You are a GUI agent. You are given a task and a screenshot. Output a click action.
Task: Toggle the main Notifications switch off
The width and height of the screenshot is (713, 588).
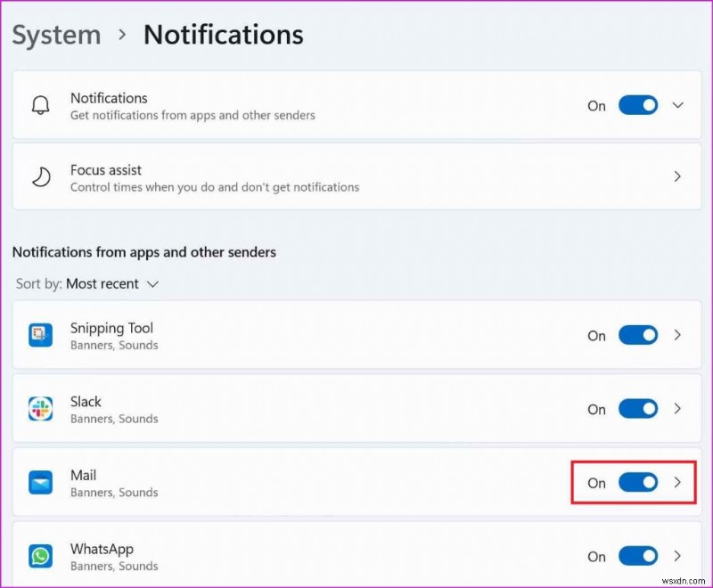638,105
